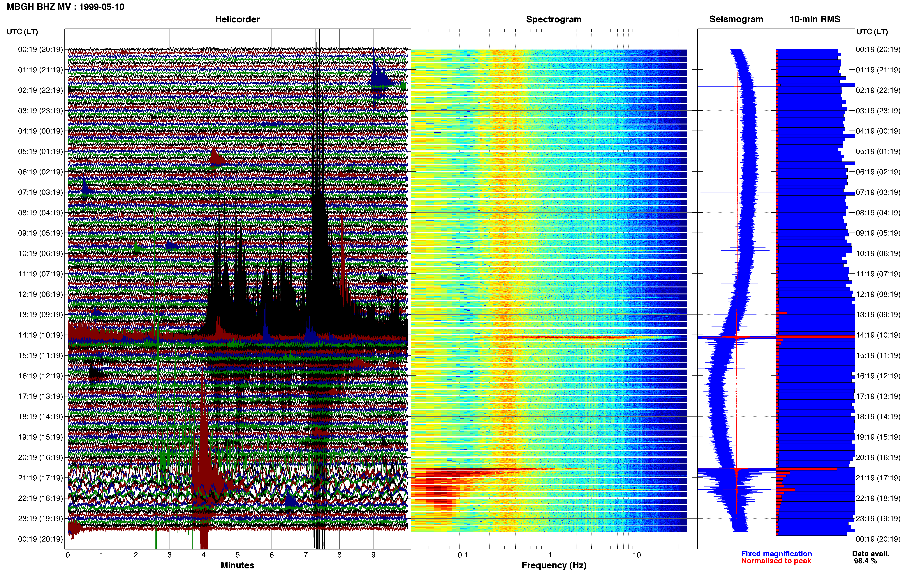Image resolution: width=924 pixels, height=578 pixels.
Task: Click the left '08:19 (04:19)' time label
Action: [41, 212]
